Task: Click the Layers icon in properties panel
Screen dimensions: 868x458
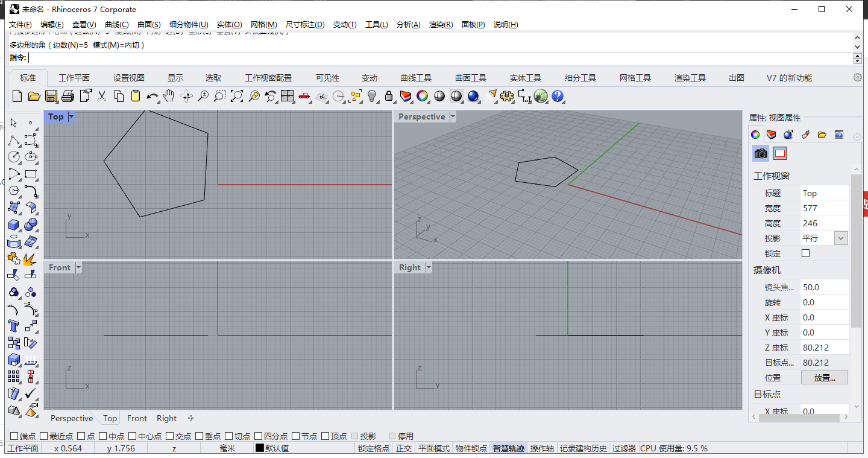Action: pos(772,135)
